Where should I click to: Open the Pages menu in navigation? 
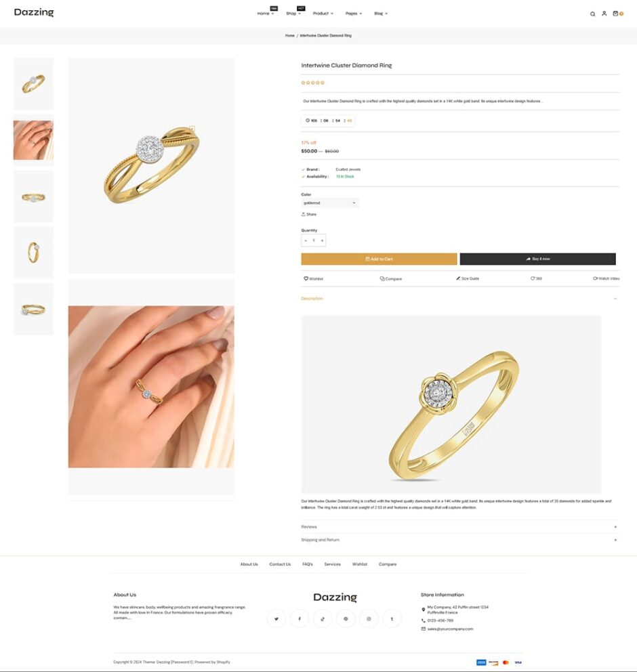click(354, 14)
